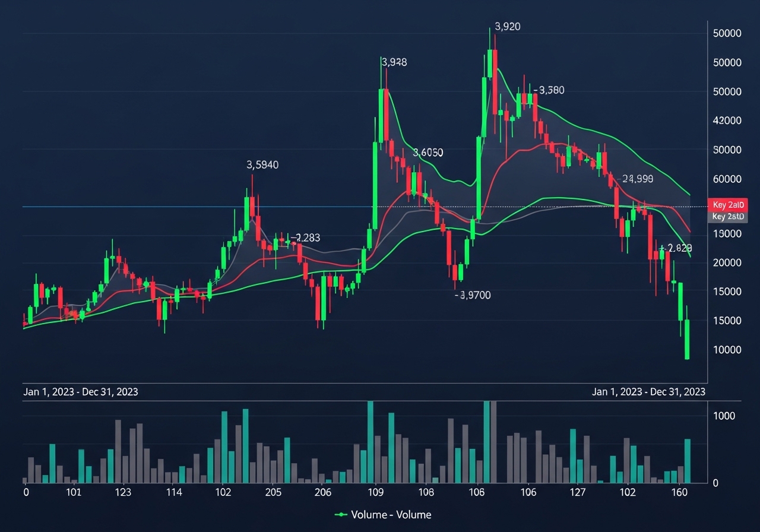
Task: Click the 205 label on the x-axis
Action: [x=273, y=492]
